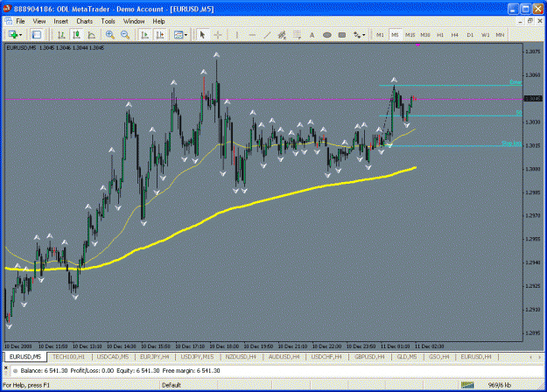Viewport: 547px width, 392px height.
Task: Expand the arrows objects dropdown
Action: pyautogui.click(x=364, y=35)
